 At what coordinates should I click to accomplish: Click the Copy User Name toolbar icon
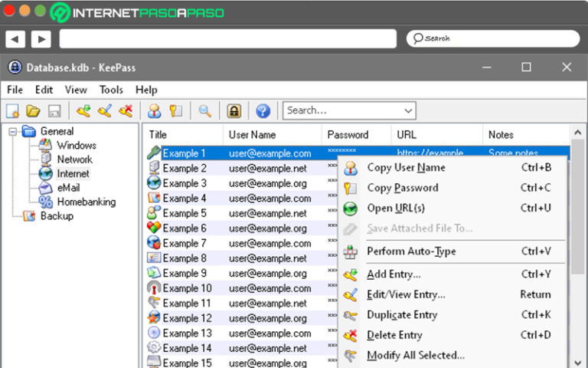pyautogui.click(x=155, y=110)
